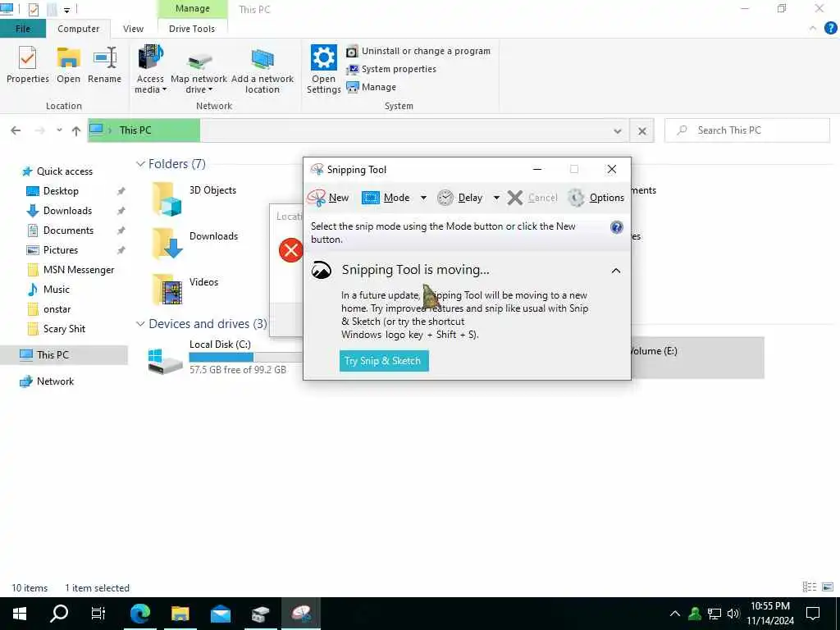Switch to large icons view layout
Viewport: 840px width, 630px height.
828,587
